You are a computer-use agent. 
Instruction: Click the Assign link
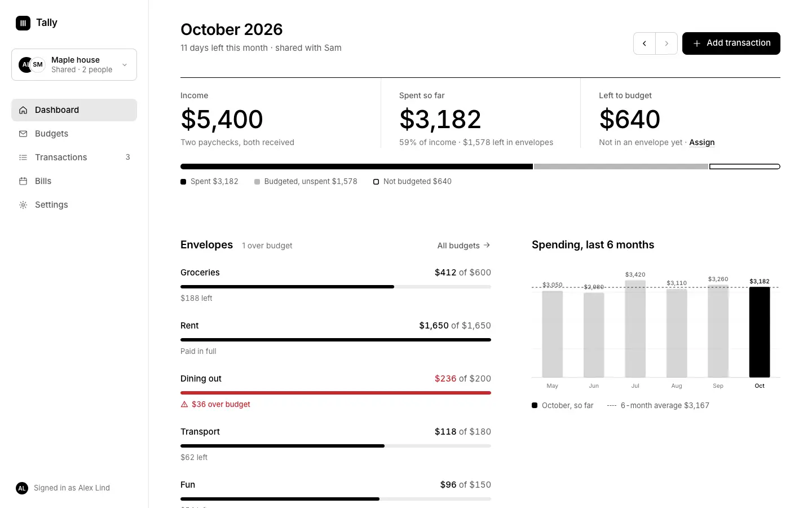[702, 143]
